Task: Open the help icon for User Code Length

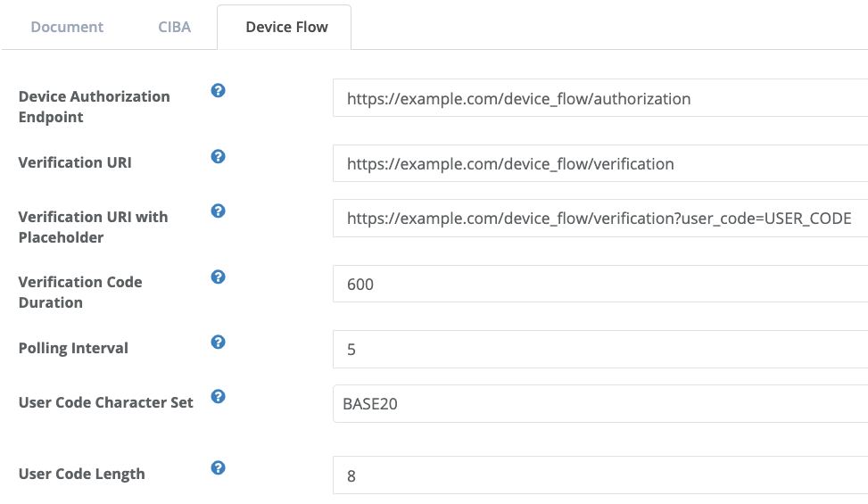Action: click(x=218, y=468)
